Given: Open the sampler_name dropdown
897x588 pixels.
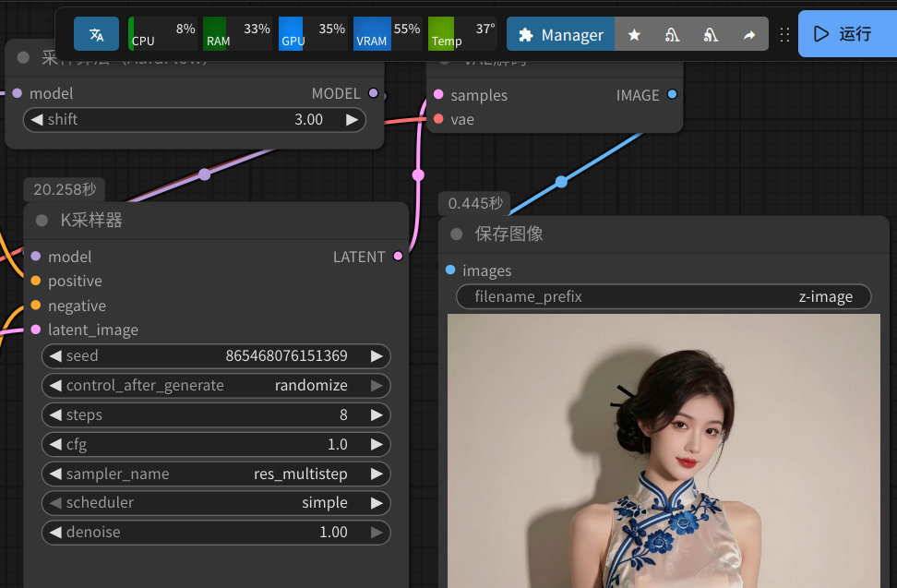Looking at the screenshot, I should (x=216, y=474).
